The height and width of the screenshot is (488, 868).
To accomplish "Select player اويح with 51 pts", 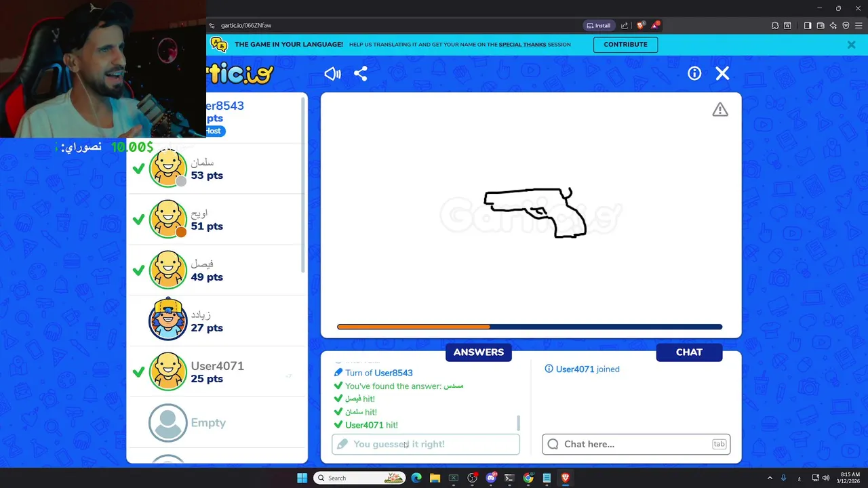I will pyautogui.click(x=217, y=220).
